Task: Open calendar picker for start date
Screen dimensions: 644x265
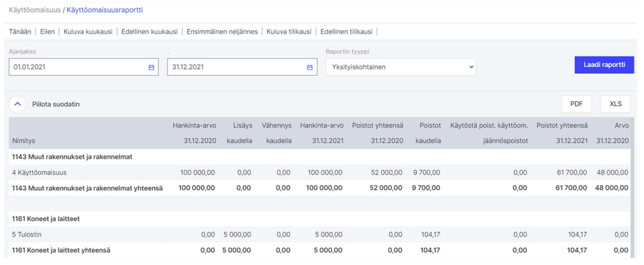Action: tap(151, 67)
